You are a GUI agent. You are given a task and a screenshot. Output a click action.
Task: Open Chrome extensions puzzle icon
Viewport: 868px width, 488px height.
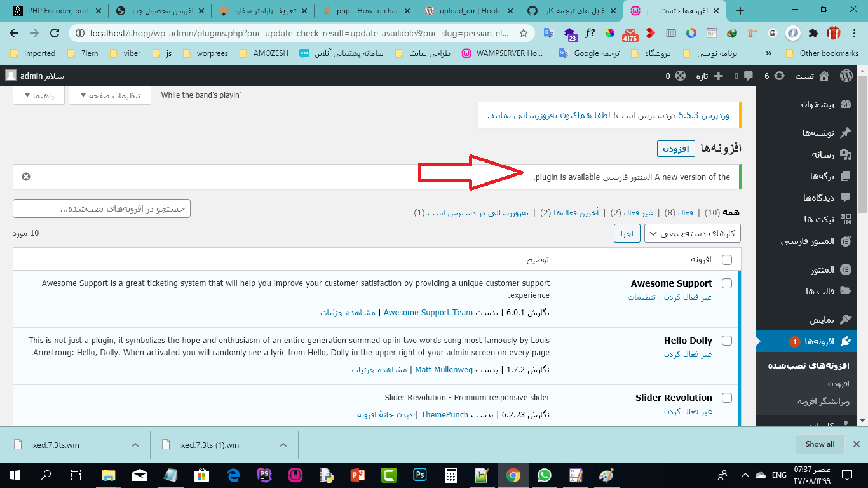pos(813,33)
